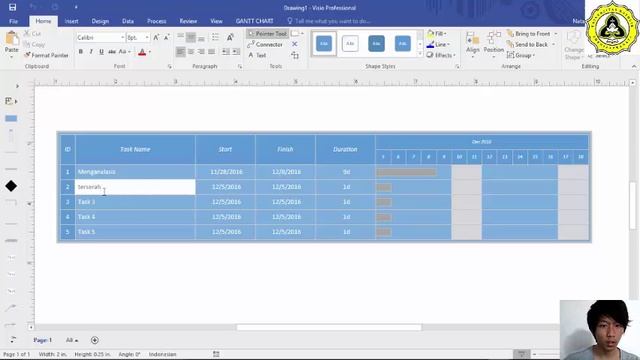Collapse the ribbon with the chevron
Screen dimensions: 640x360
point(634,66)
